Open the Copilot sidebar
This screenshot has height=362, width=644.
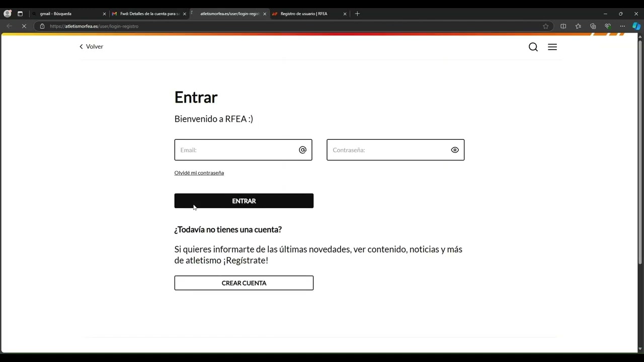coord(636,26)
